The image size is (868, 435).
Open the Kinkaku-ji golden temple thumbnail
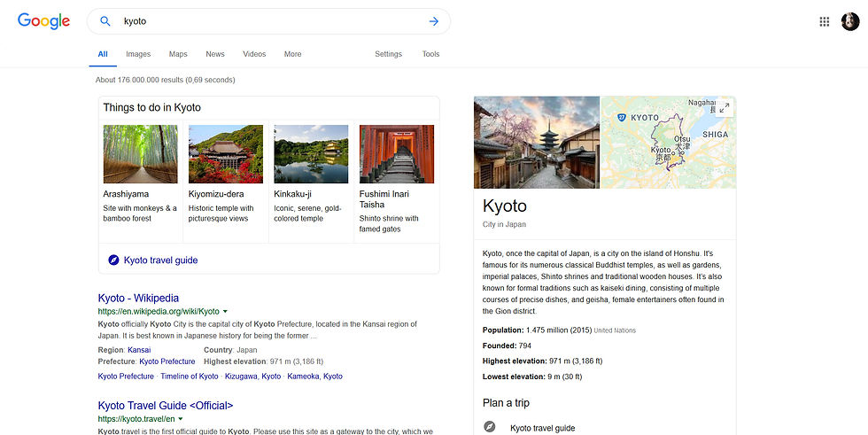311,154
